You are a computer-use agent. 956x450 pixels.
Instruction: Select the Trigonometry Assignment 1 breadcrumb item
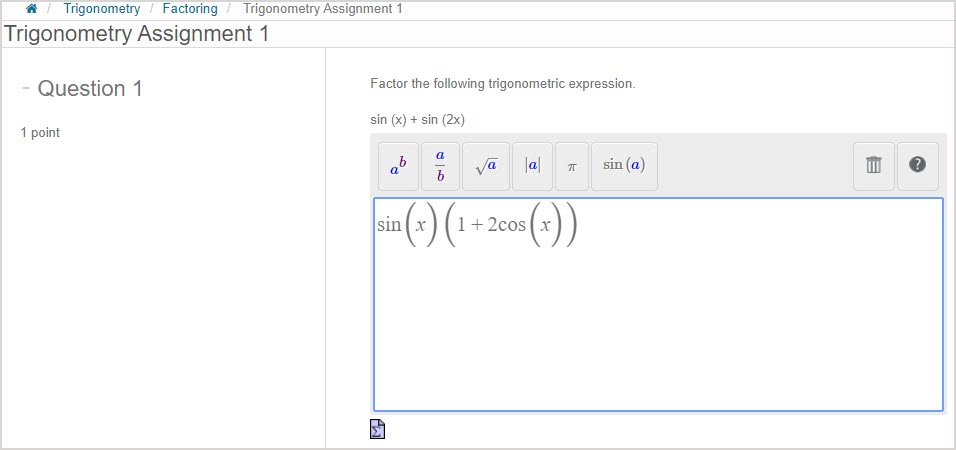coord(322,9)
